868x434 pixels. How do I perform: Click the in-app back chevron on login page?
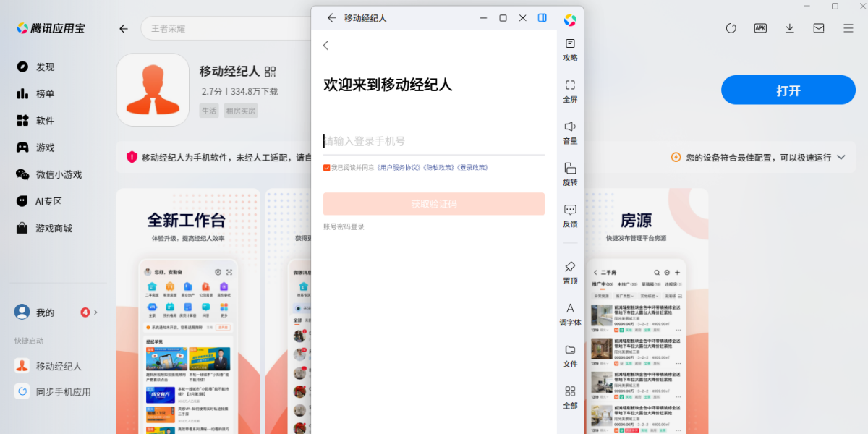coord(325,46)
